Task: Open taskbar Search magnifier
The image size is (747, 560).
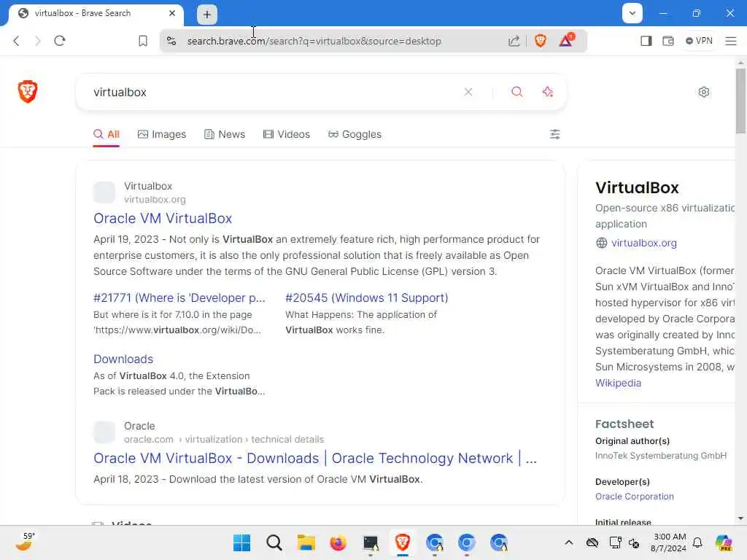Action: [x=274, y=542]
